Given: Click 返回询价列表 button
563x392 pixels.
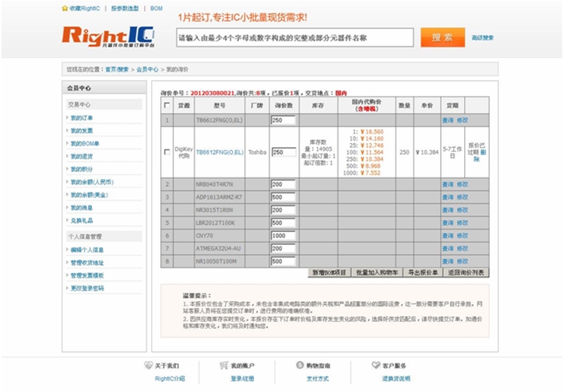Looking at the screenshot, I should tap(465, 273).
